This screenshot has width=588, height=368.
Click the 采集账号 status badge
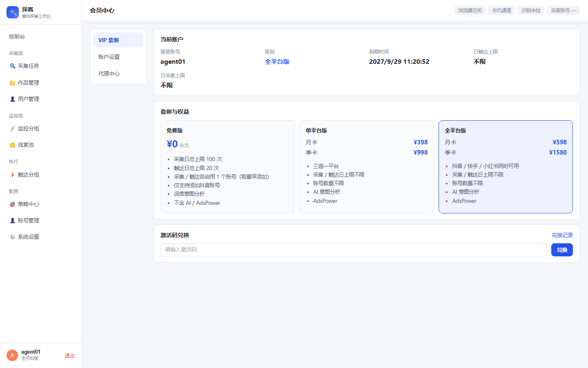point(563,10)
